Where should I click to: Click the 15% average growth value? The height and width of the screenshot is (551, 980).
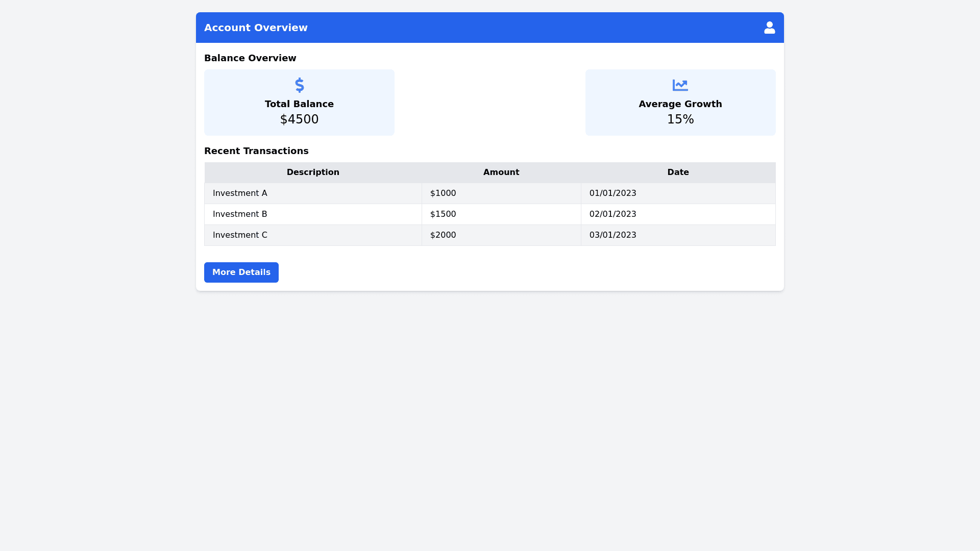tap(680, 119)
